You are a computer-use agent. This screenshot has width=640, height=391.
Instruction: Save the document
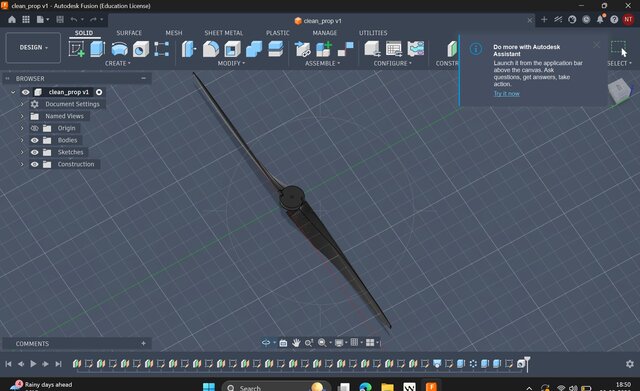point(60,19)
